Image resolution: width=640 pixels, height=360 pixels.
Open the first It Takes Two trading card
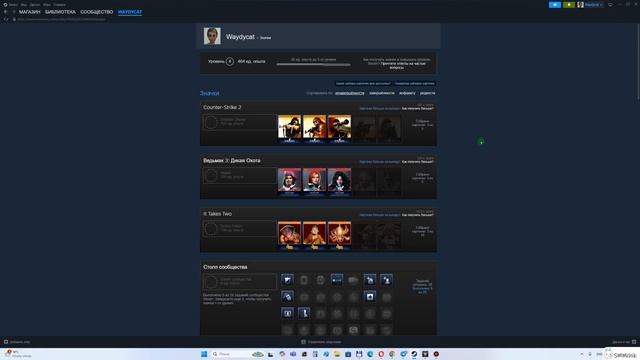289,235
